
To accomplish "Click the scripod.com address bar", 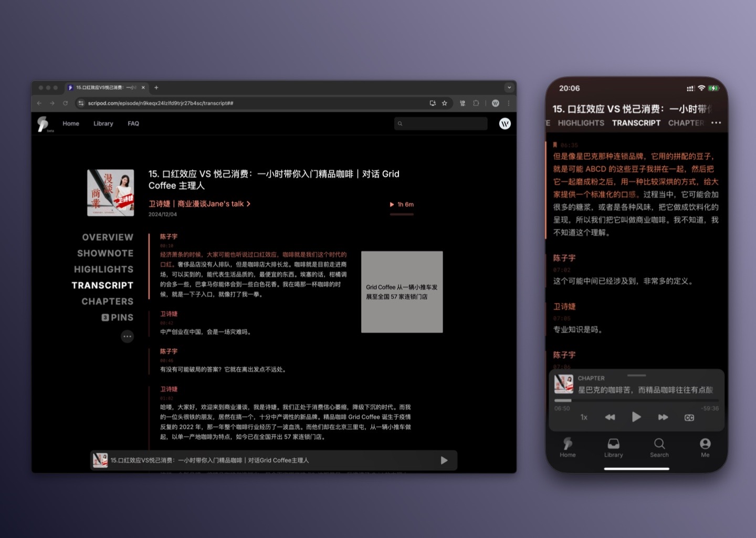I will click(x=252, y=103).
